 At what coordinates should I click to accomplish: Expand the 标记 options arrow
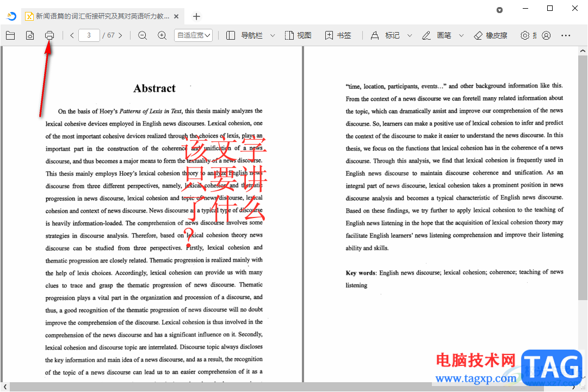pos(410,35)
